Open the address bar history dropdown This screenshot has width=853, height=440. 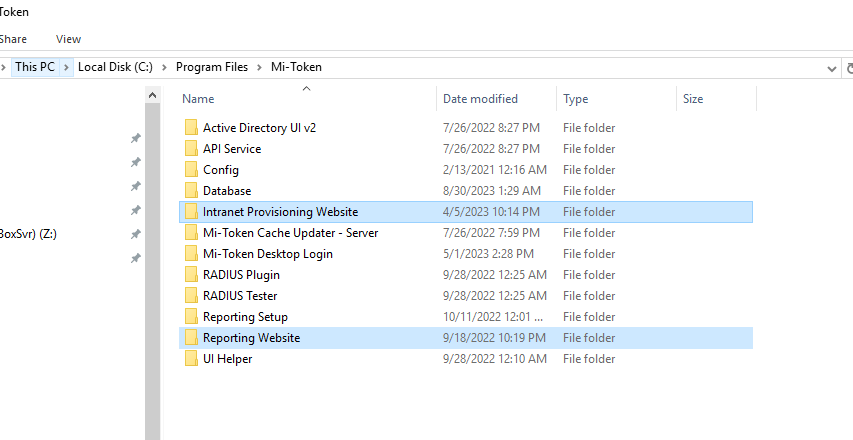point(831,69)
